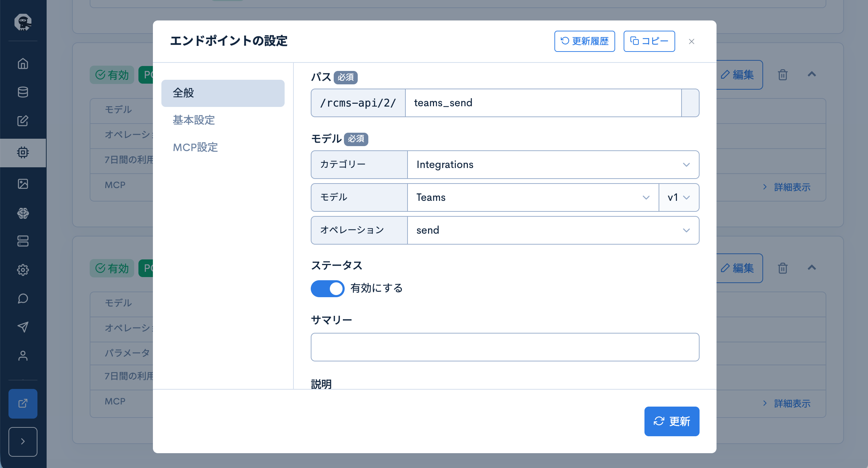
Task: Open the media image icon in sidebar
Action: click(23, 184)
